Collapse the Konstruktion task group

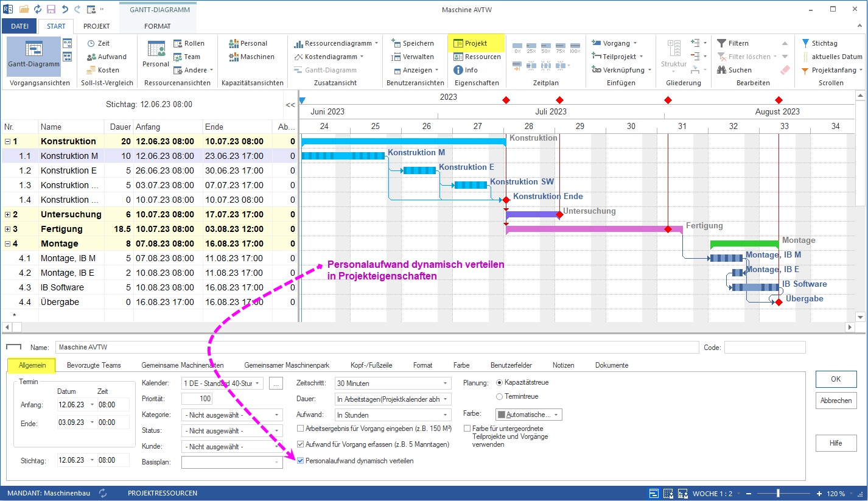7,141
